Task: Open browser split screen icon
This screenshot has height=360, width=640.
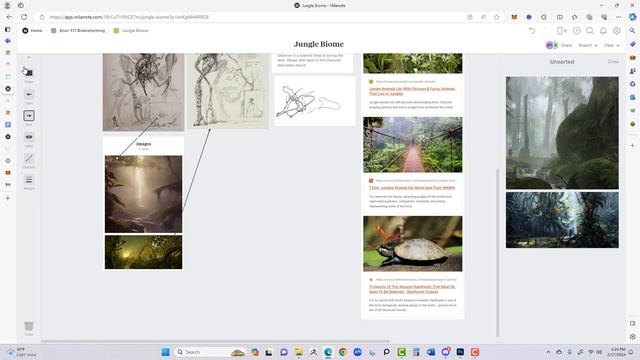Action: point(560,17)
